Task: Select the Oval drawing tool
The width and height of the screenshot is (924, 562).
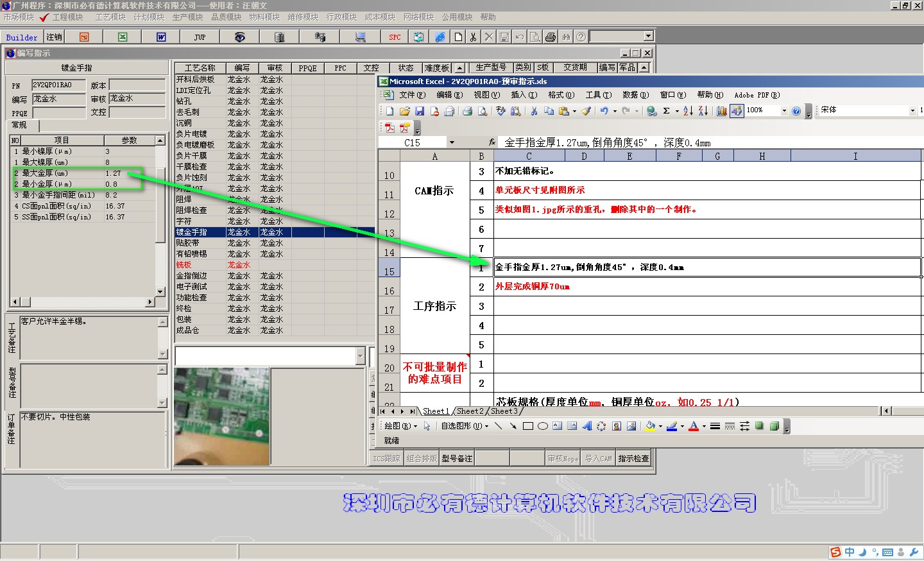Action: click(x=542, y=426)
